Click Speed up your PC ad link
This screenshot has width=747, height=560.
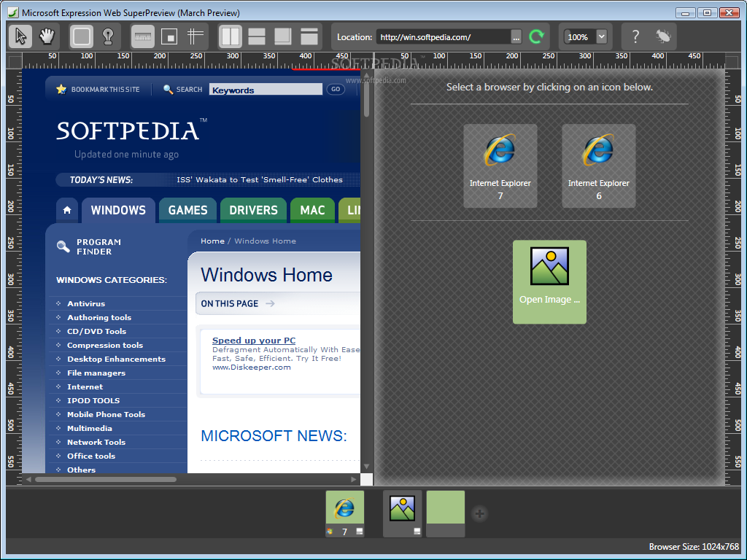point(254,341)
